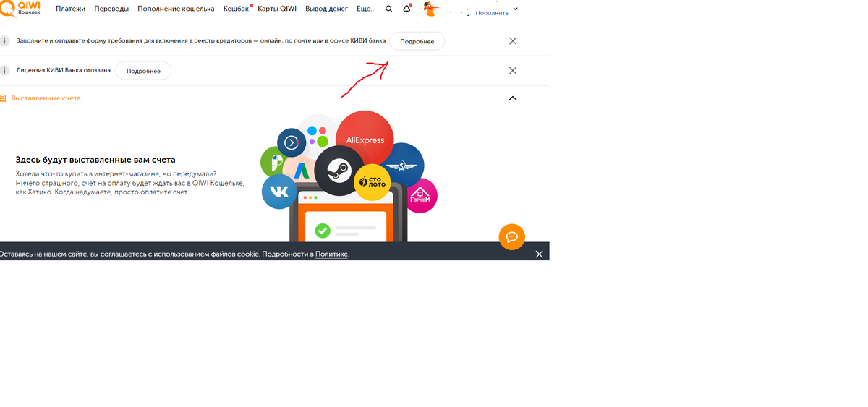Screen dimensions: 868x407
Task: Expand the Еще... menu
Action: (x=366, y=9)
